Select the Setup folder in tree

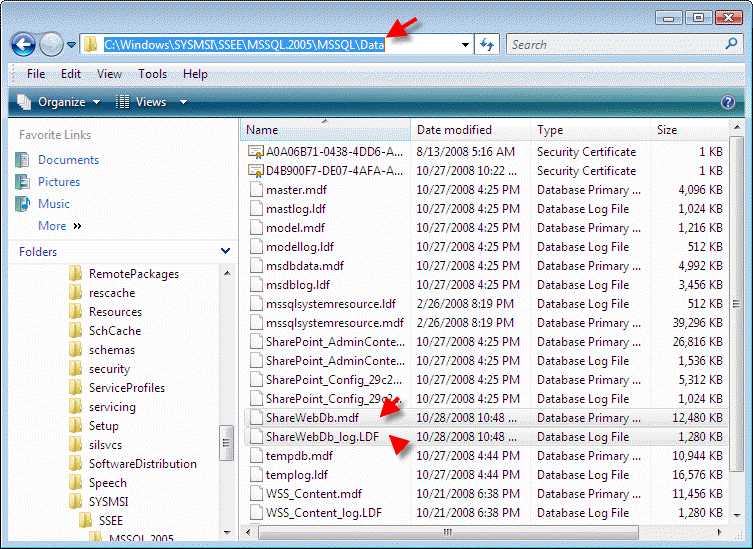click(103, 426)
